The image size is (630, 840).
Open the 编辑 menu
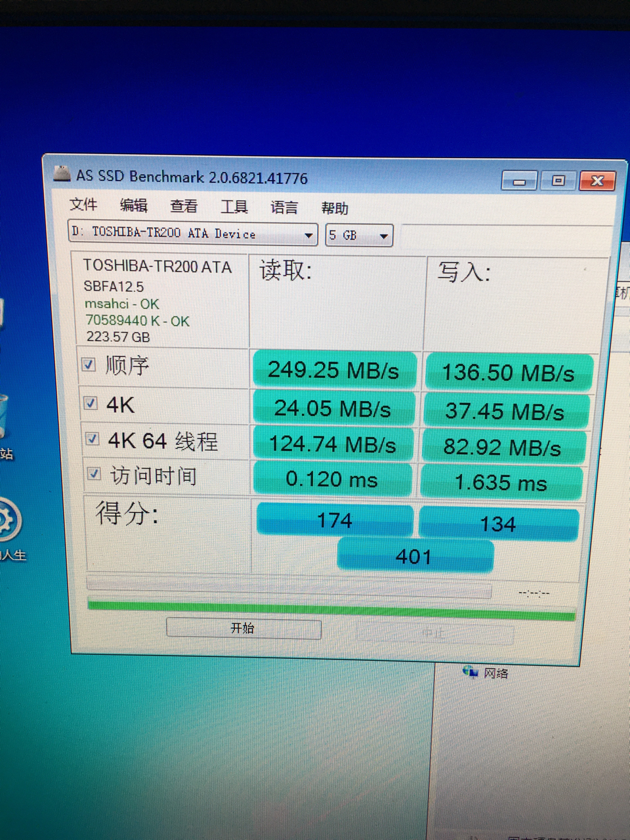[x=134, y=206]
